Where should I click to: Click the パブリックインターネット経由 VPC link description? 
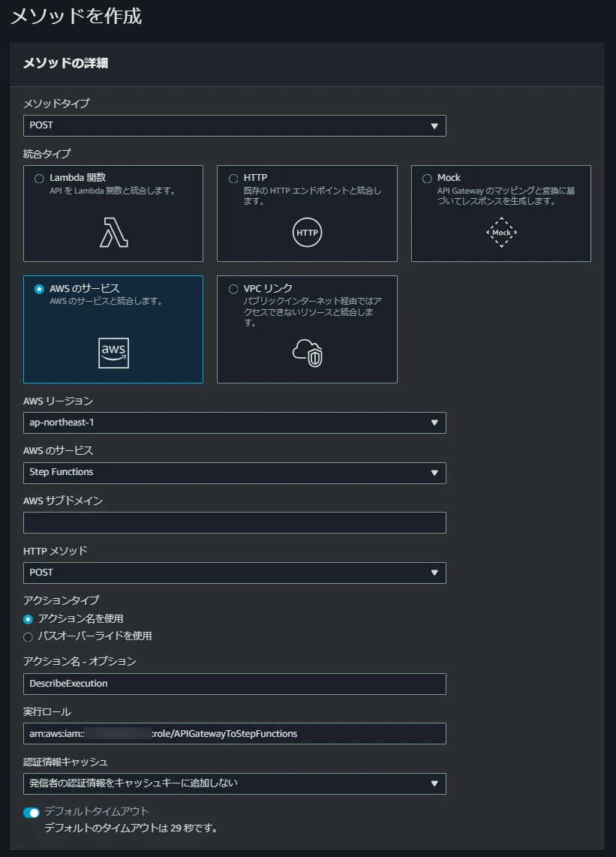pos(313,311)
